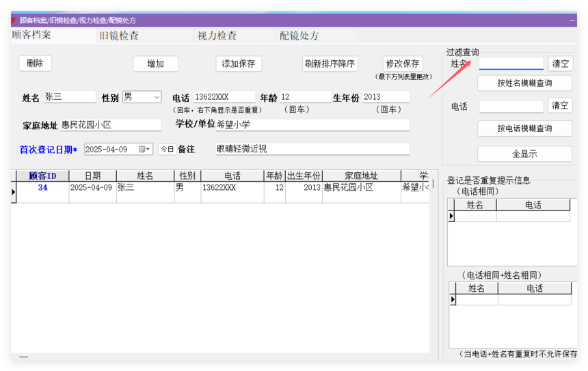Click 电话 header in 电话相同+姓名相同 grid
588x371 pixels.
tap(535, 288)
